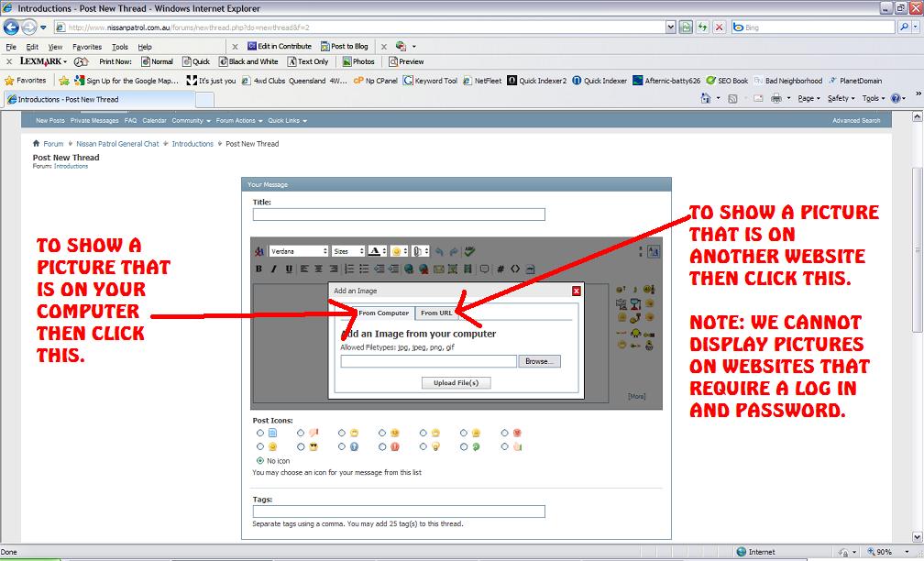This screenshot has height=561, width=924.
Task: Open the smiley insert dropdown in toolbar
Action: point(399,251)
